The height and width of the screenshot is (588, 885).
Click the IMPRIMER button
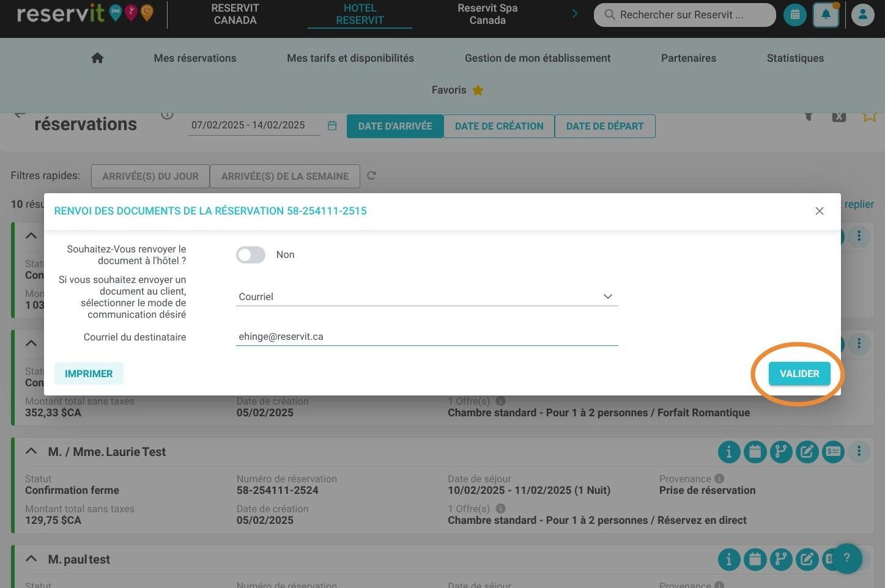click(x=89, y=373)
